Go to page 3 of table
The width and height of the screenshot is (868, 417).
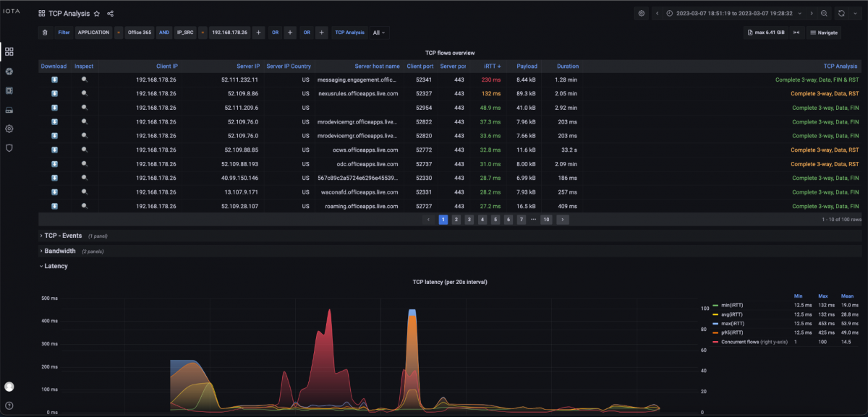[469, 219]
